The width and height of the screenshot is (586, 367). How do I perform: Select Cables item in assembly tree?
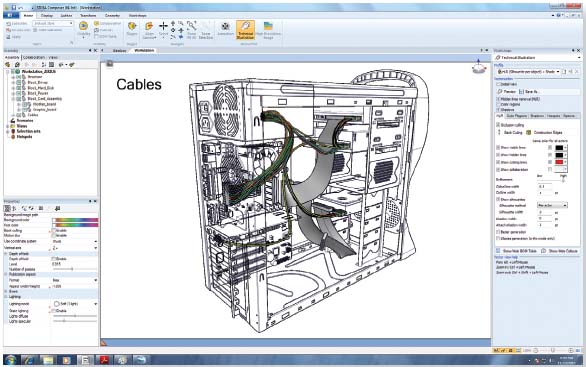point(32,115)
